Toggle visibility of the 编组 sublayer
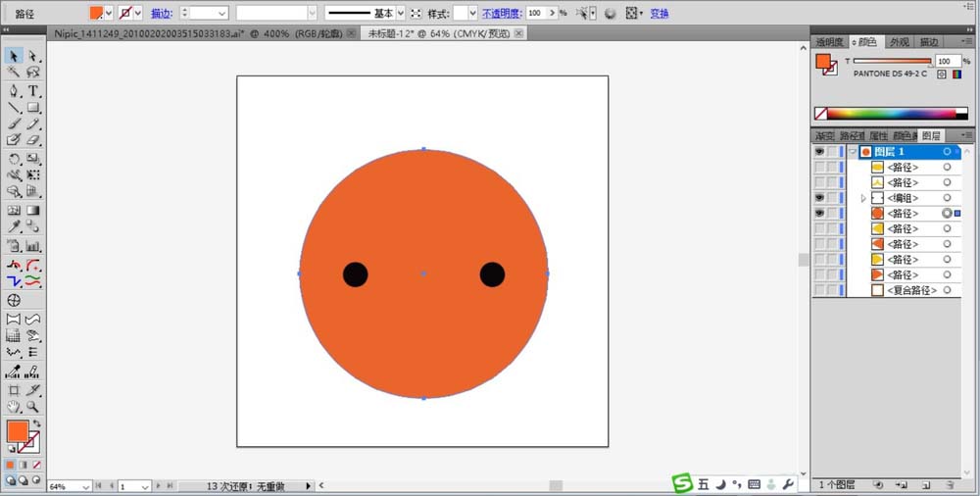 (x=819, y=198)
